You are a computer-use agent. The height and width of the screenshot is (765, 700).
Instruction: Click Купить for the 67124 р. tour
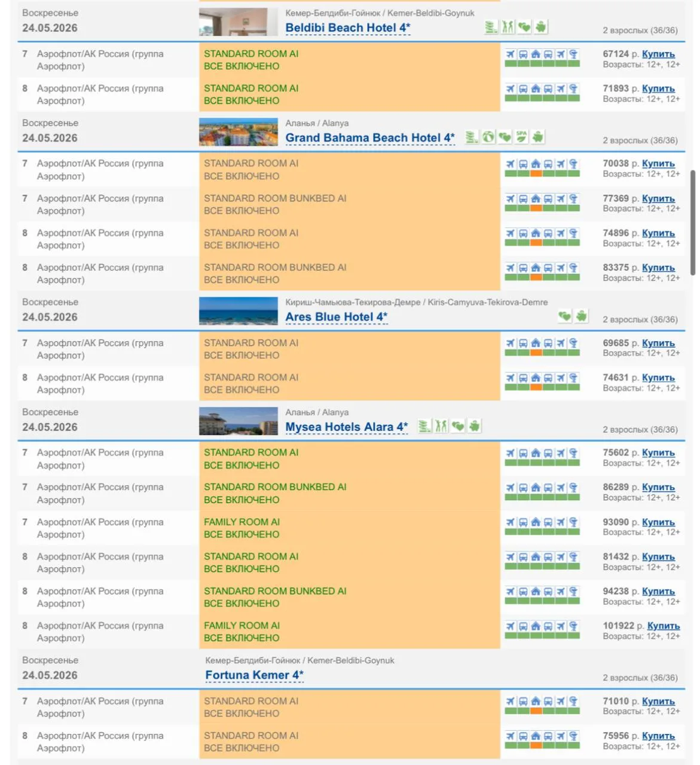click(x=658, y=54)
